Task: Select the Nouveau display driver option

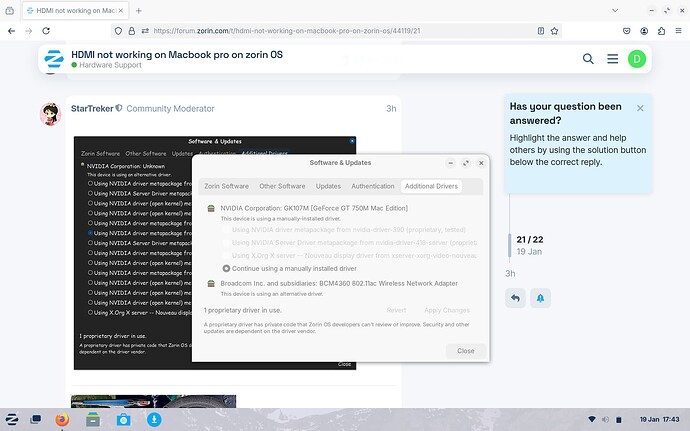Action: pyautogui.click(x=226, y=255)
